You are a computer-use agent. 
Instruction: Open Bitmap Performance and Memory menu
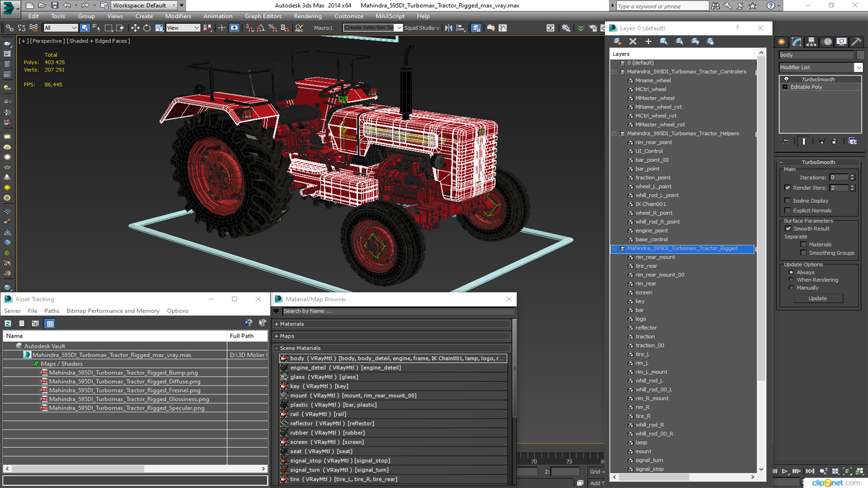click(x=113, y=311)
